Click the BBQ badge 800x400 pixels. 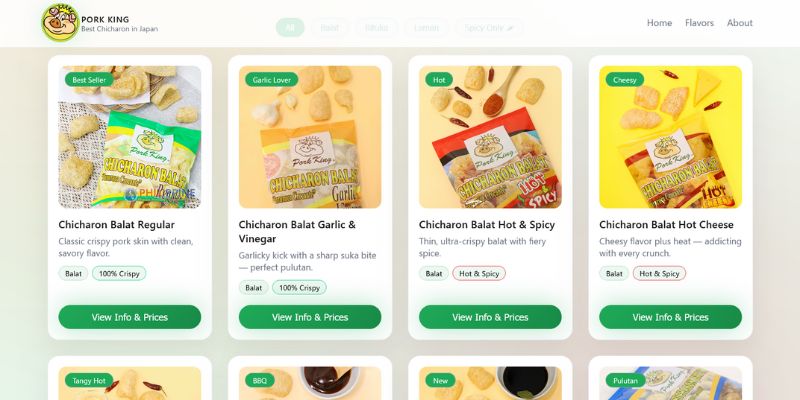(260, 380)
